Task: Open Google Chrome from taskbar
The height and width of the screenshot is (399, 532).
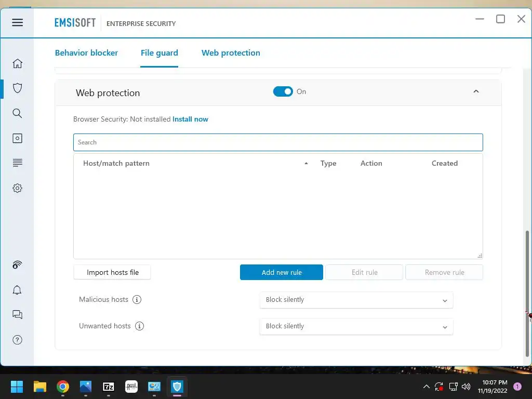Action: pos(63,387)
